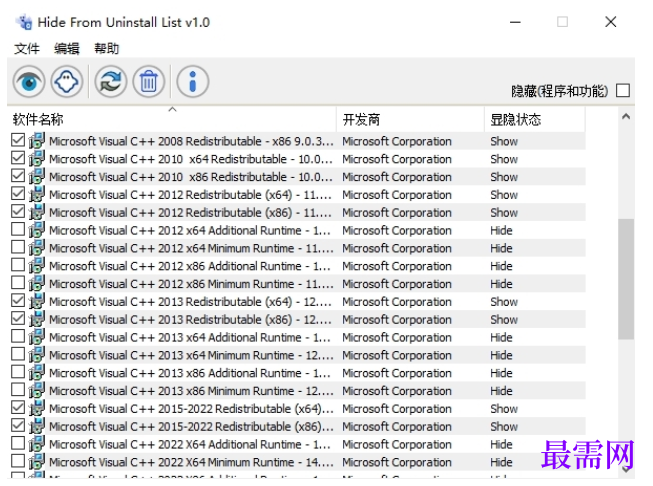This screenshot has height=486, width=653.
Task: Click the trash can uninstall icon
Action: [149, 82]
